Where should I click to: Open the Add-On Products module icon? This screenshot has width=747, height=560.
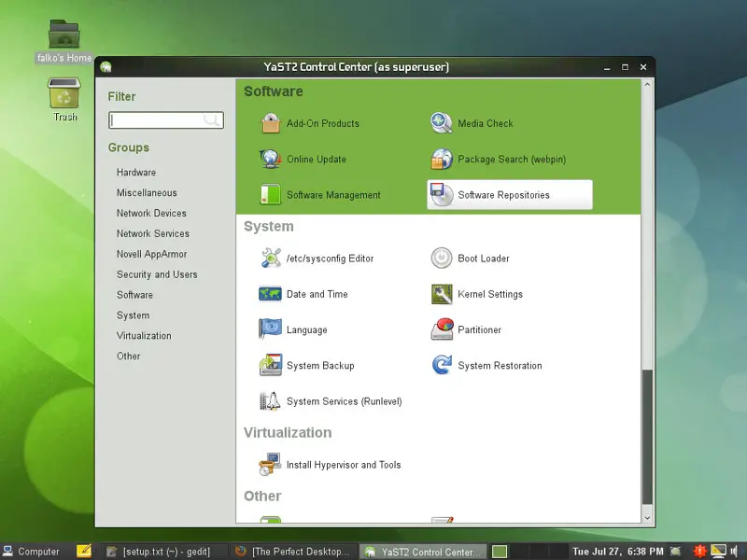[x=271, y=123]
